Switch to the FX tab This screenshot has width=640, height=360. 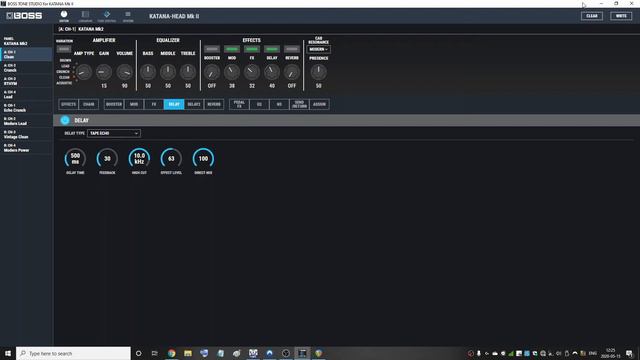tap(154, 104)
